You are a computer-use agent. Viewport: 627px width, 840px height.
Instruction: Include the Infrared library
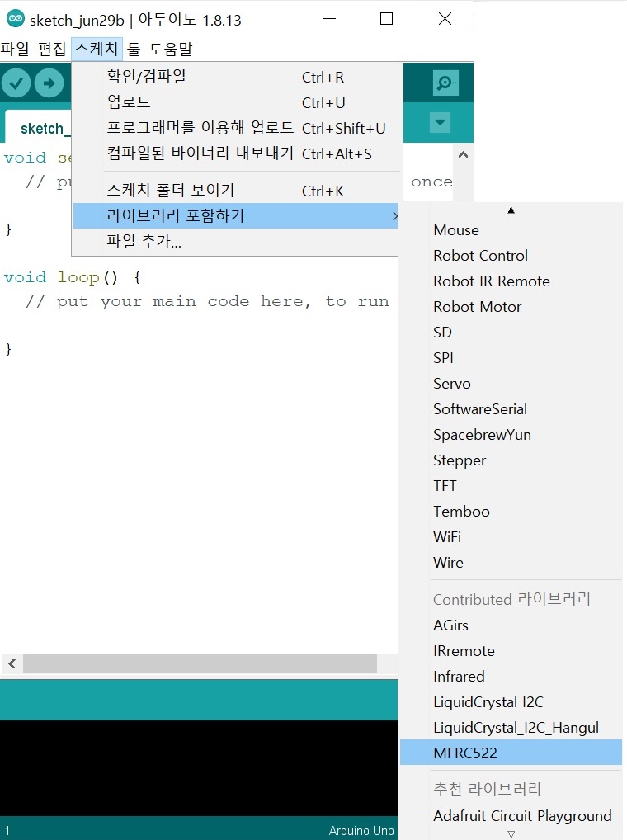(511, 677)
